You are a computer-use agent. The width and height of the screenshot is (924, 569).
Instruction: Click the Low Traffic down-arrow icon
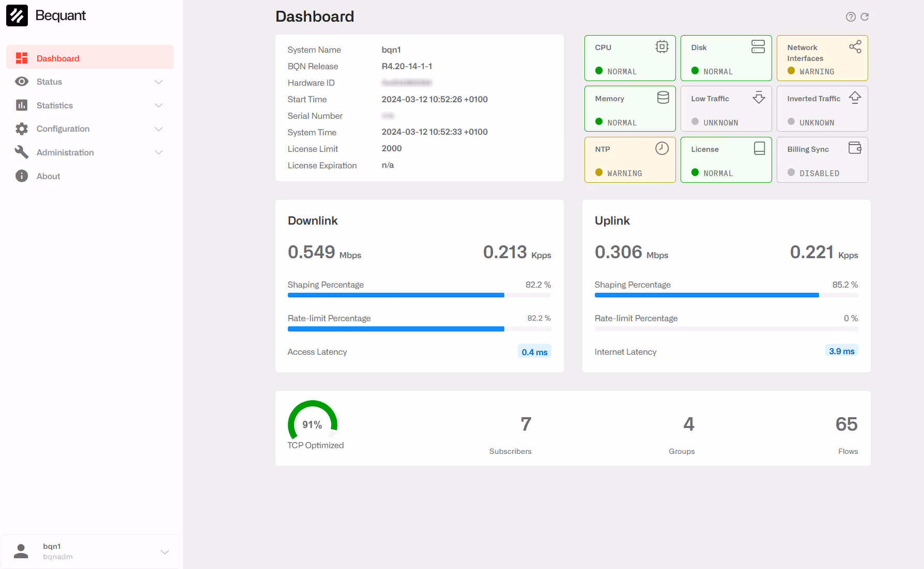[x=759, y=97]
